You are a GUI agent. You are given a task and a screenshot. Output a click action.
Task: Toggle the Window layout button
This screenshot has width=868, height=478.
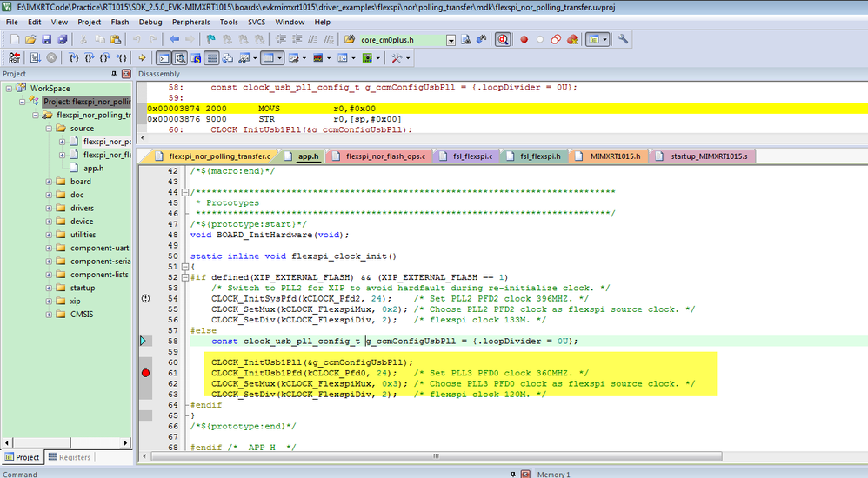pos(593,40)
